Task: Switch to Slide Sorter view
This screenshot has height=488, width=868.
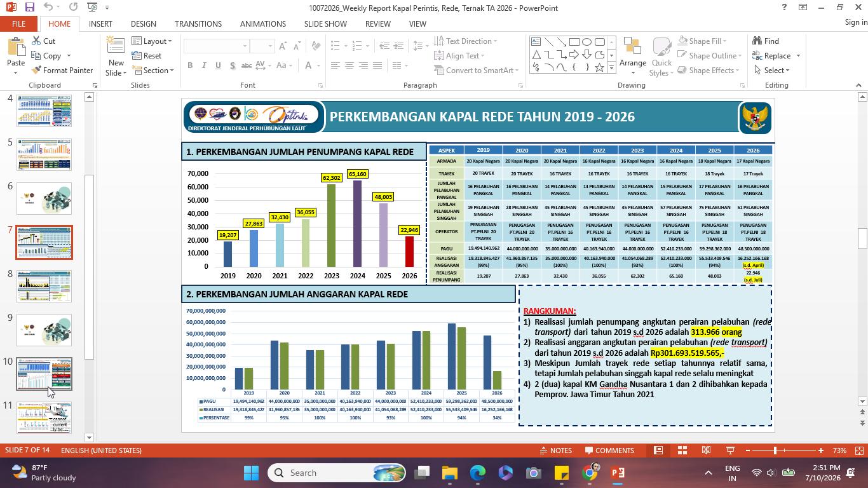Action: click(x=682, y=451)
